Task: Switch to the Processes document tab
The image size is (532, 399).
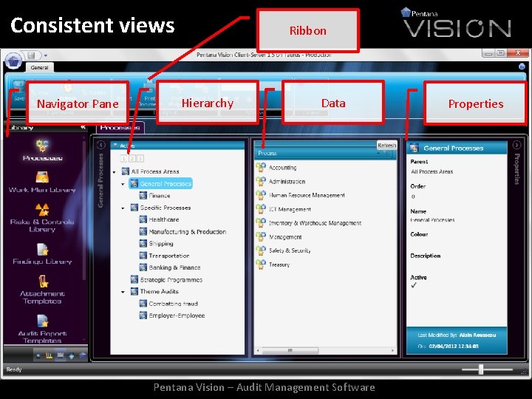Action: pyautogui.click(x=120, y=128)
